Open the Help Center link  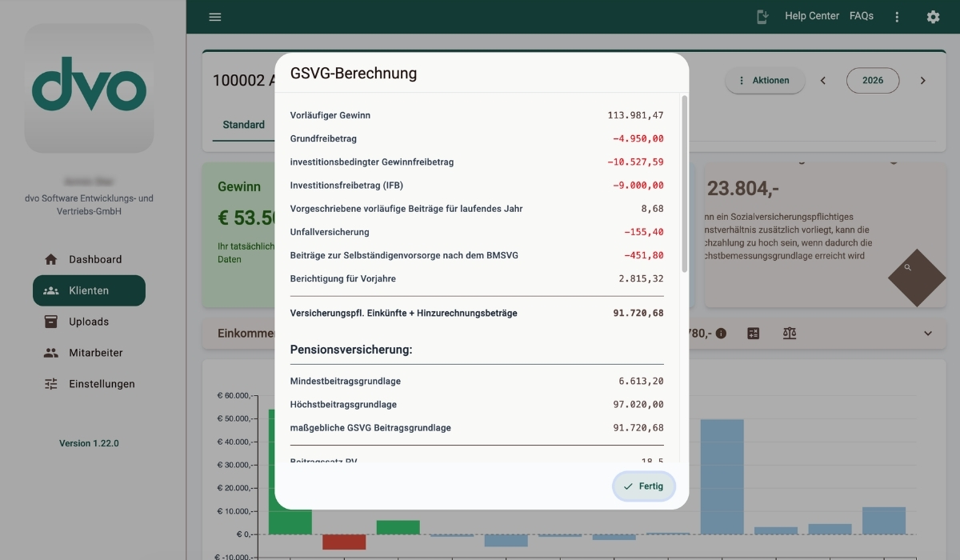(812, 16)
